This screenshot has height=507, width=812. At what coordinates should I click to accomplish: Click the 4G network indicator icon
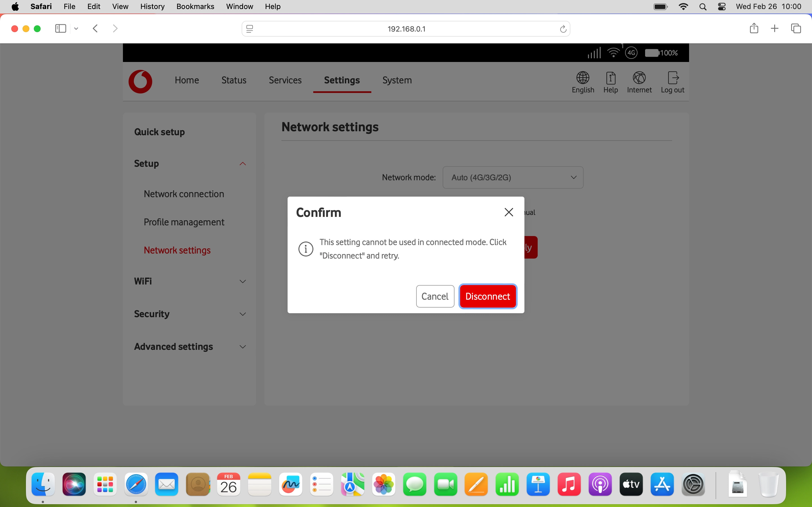tap(631, 53)
